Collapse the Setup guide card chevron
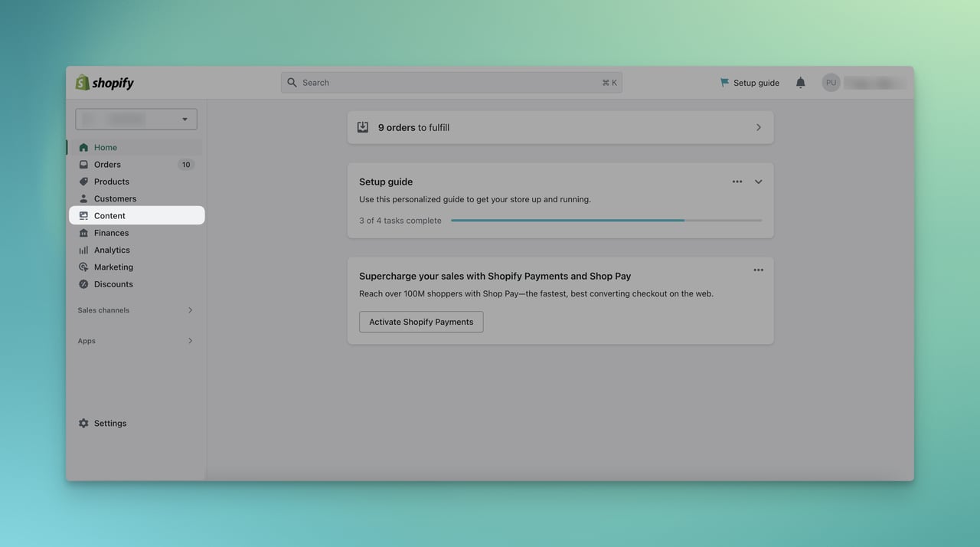The width and height of the screenshot is (980, 547). (758, 182)
